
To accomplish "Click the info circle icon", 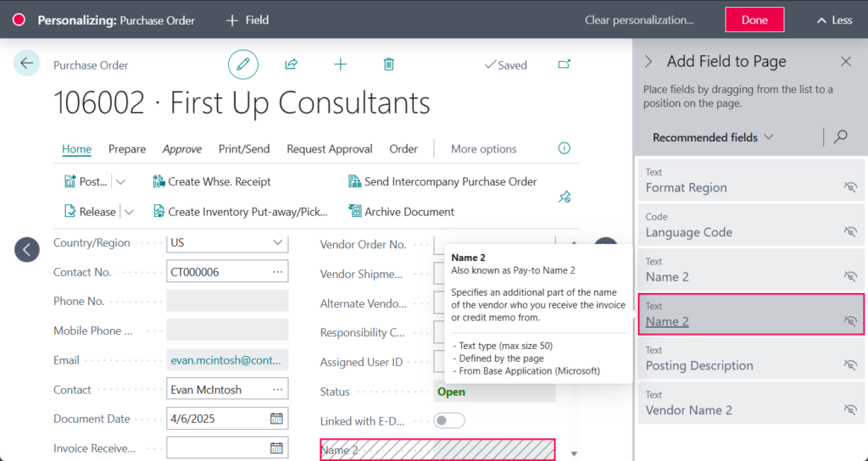I will point(564,148).
